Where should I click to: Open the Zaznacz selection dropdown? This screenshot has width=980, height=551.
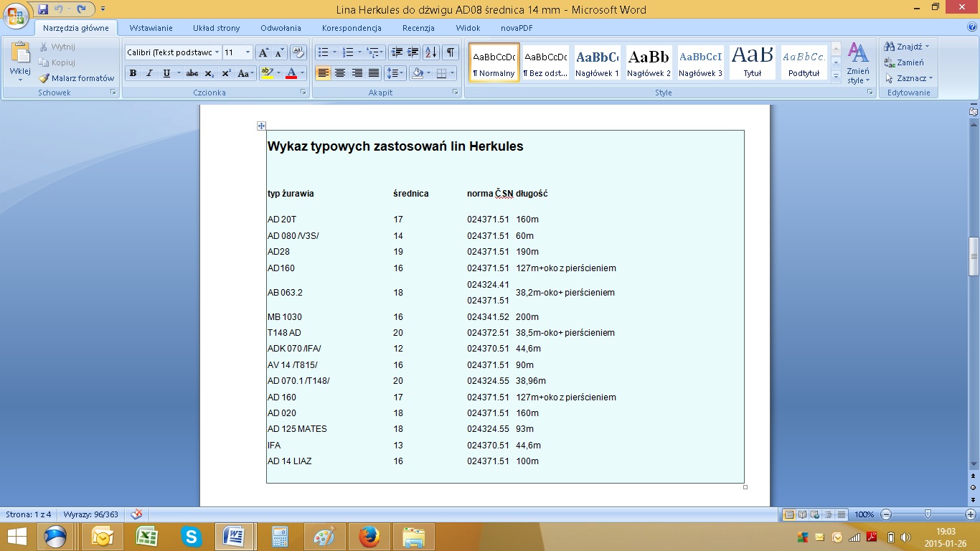tap(909, 78)
